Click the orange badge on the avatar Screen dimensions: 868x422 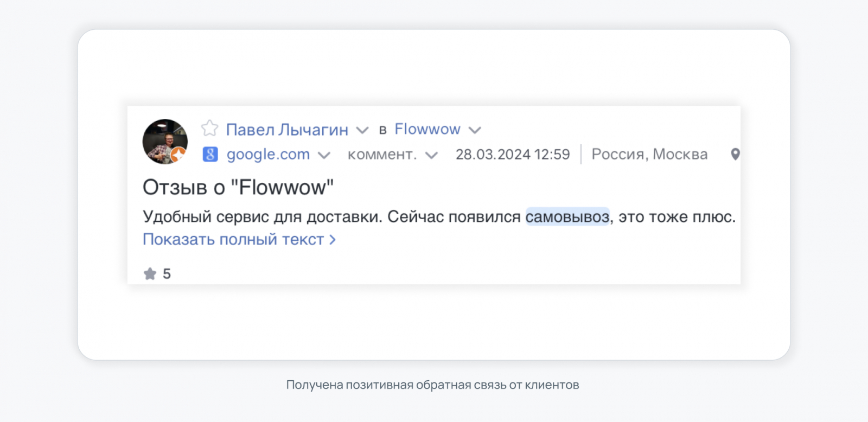178,155
